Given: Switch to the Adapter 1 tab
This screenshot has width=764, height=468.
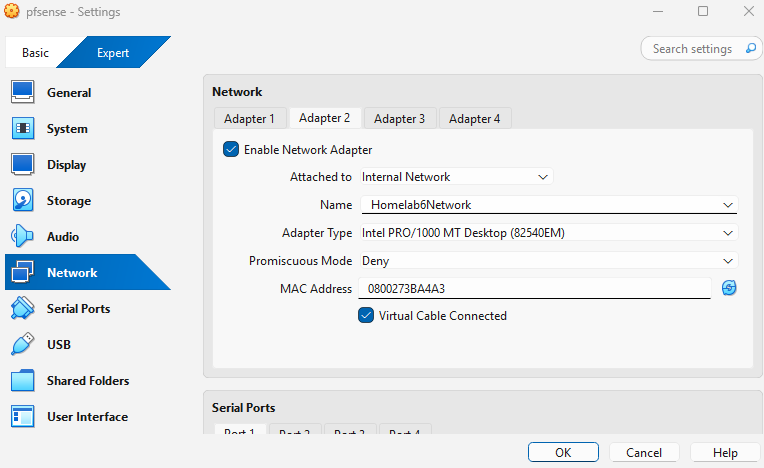Looking at the screenshot, I should coord(249,118).
